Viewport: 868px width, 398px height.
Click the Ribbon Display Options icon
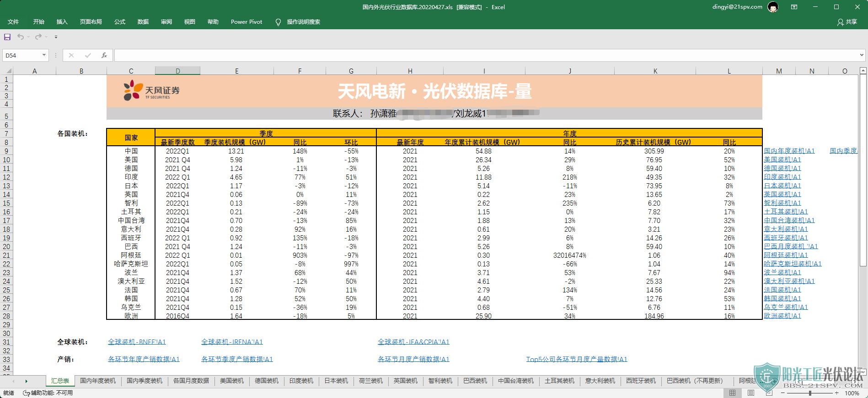click(794, 7)
